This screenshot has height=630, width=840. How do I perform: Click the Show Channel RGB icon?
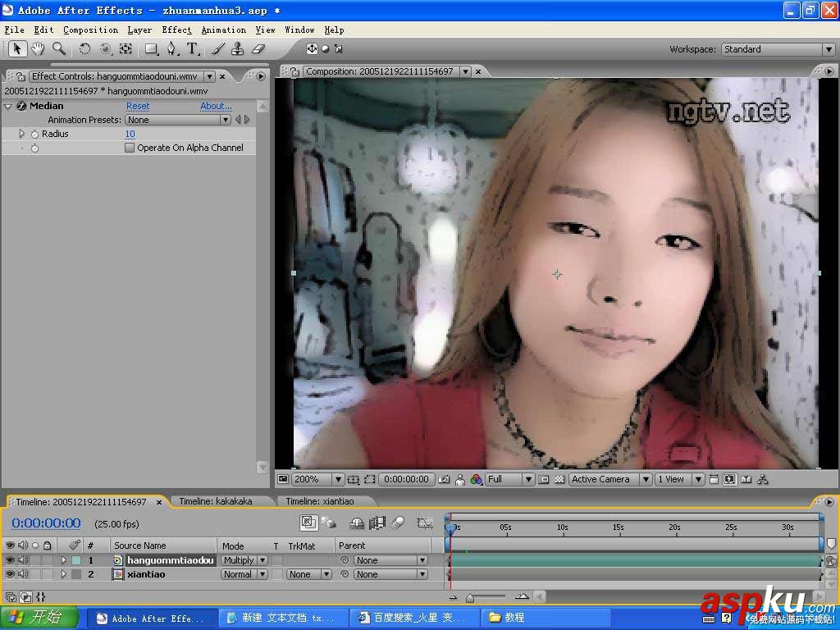(477, 479)
